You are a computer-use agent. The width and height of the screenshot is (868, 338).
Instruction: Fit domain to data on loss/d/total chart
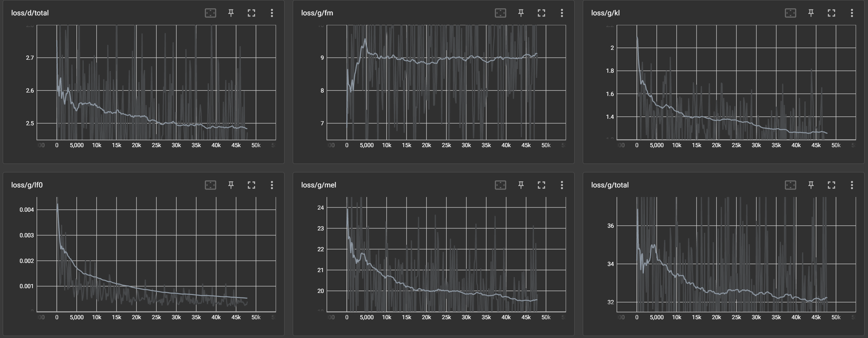pos(211,13)
